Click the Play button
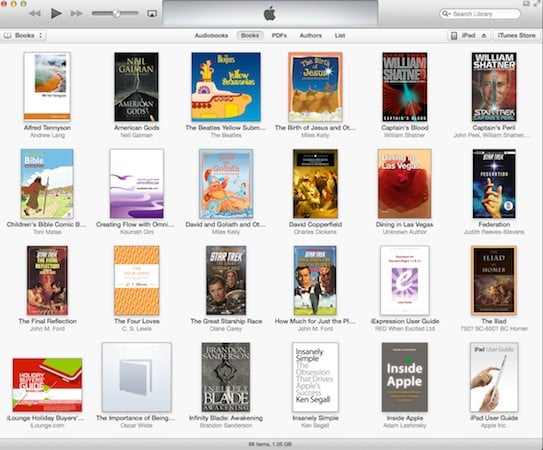The image size is (543, 450). pyautogui.click(x=56, y=14)
